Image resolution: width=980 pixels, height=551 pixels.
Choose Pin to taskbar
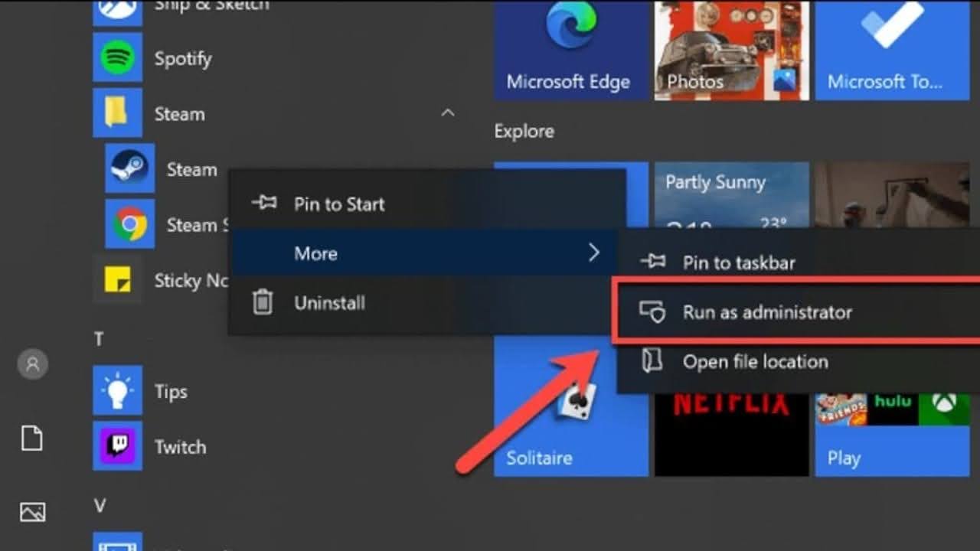[799, 262]
